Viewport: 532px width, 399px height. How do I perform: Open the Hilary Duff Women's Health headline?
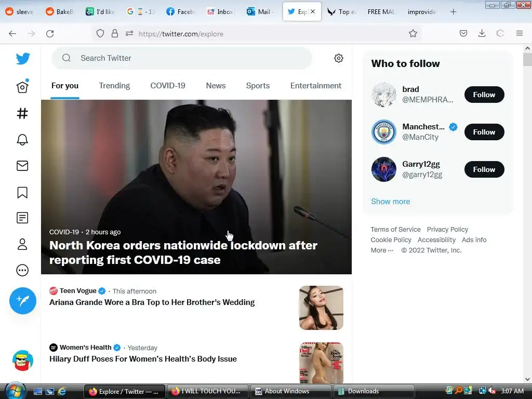click(143, 359)
